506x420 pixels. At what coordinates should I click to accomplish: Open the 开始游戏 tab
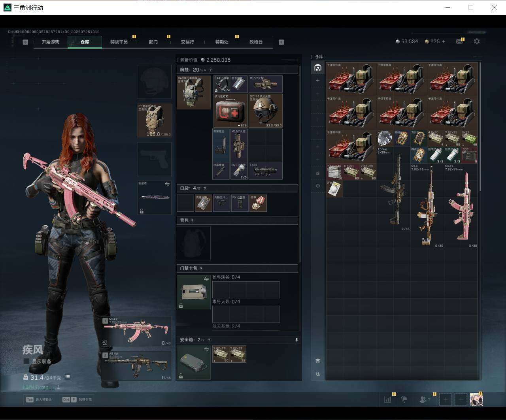click(x=51, y=42)
